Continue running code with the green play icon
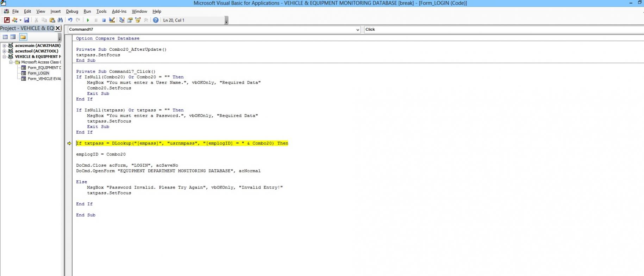This screenshot has width=644, height=276. pos(88,20)
